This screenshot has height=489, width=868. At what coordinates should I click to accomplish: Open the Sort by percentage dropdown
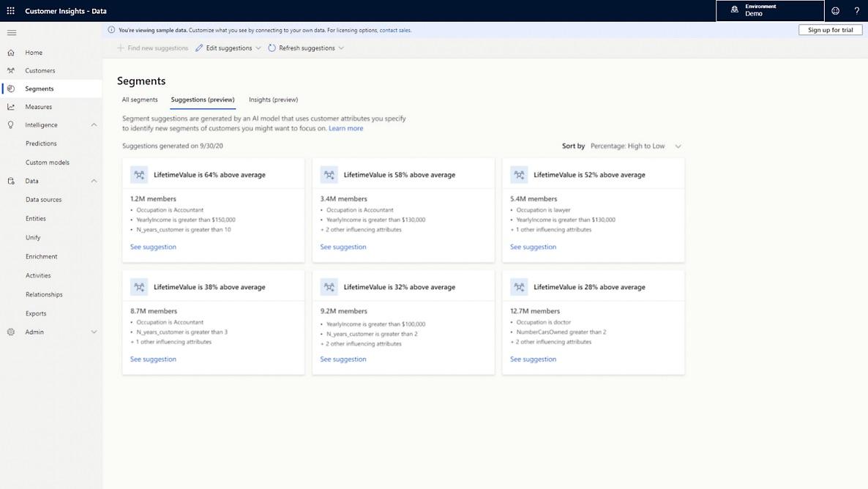pyautogui.click(x=635, y=146)
